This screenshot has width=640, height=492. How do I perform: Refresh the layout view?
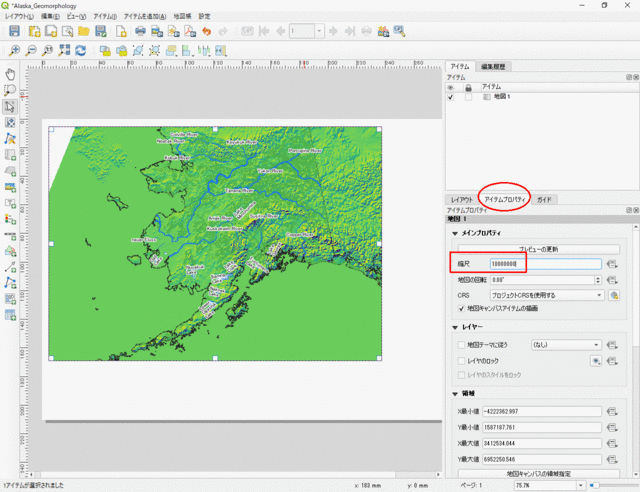[x=81, y=51]
